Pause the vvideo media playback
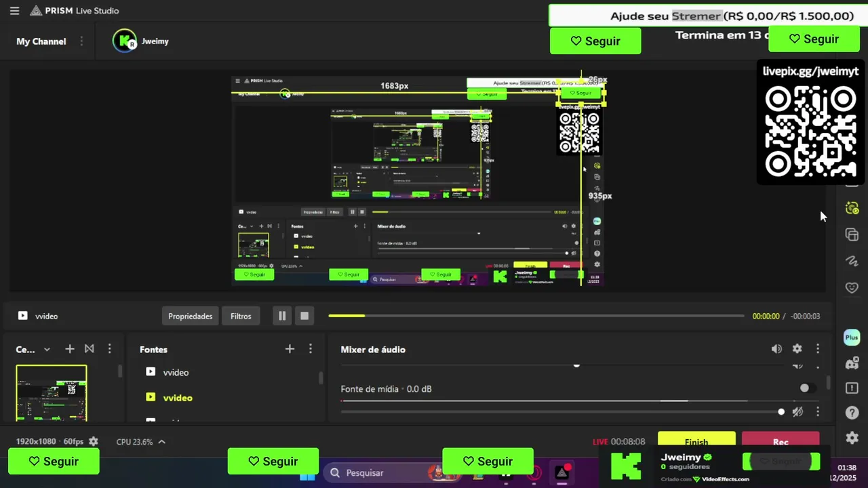The image size is (868, 488). coord(282,316)
